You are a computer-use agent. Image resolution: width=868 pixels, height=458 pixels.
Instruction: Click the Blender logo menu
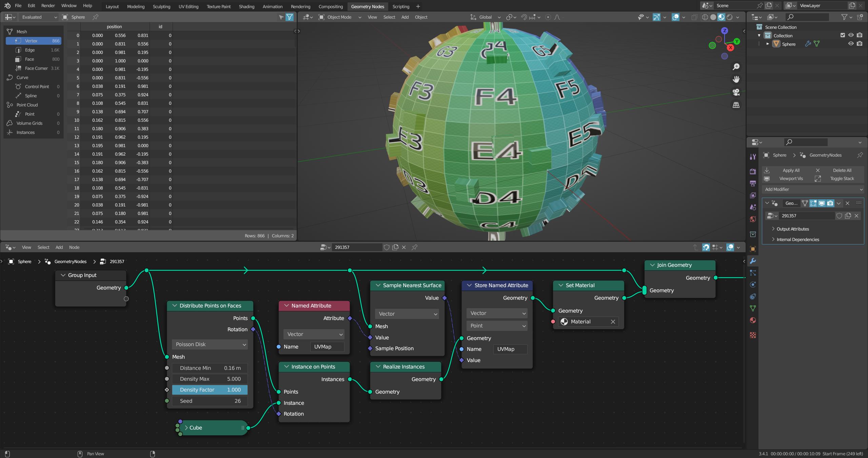click(7, 6)
